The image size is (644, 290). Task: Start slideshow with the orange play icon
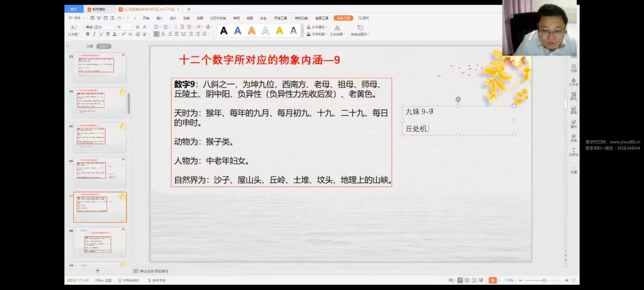[493, 280]
